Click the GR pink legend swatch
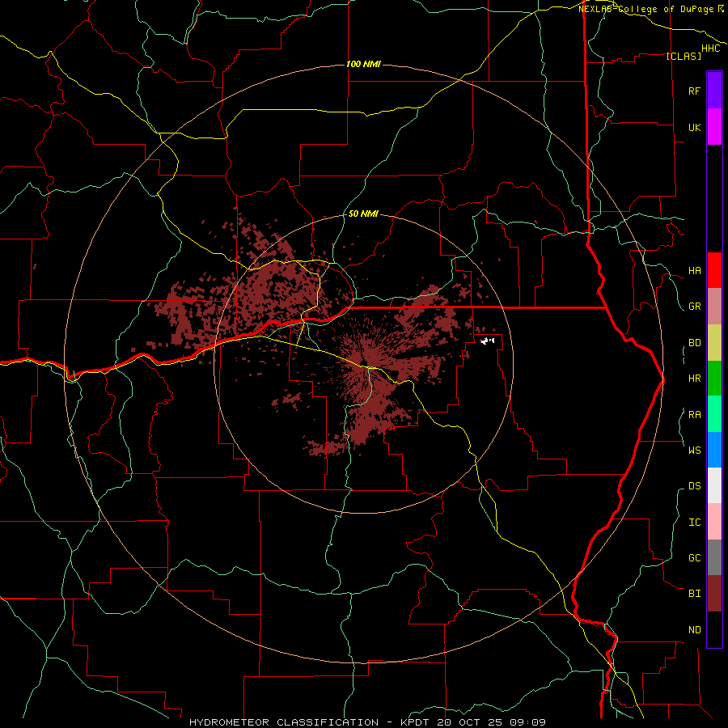 pyautogui.click(x=714, y=307)
